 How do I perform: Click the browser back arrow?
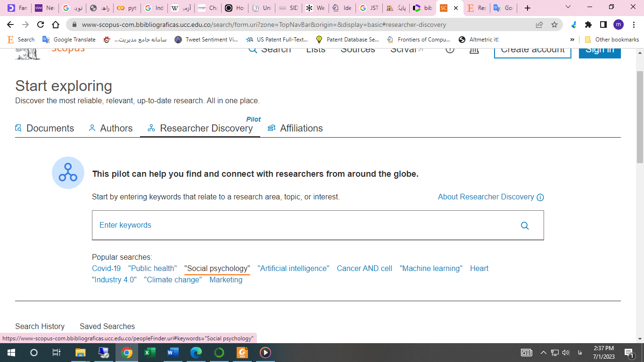click(x=10, y=25)
